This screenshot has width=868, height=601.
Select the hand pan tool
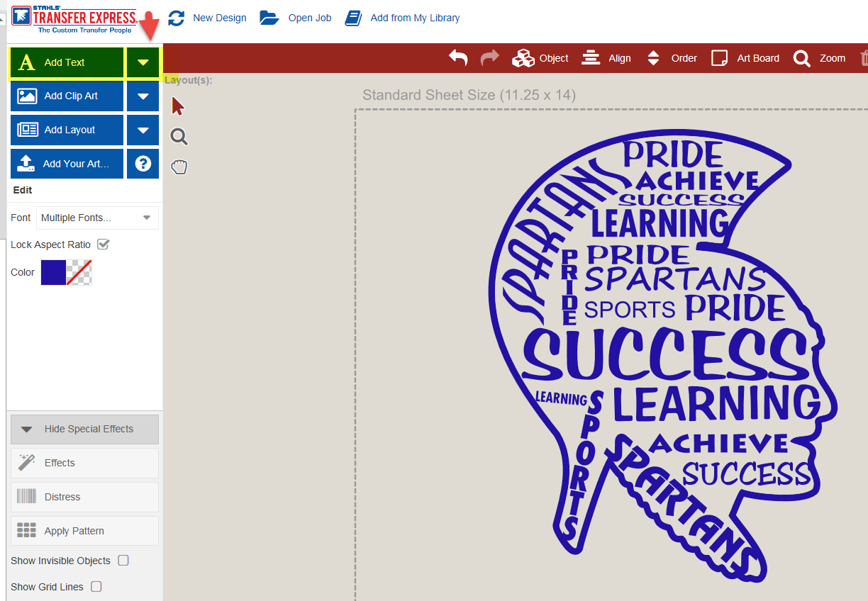(178, 166)
